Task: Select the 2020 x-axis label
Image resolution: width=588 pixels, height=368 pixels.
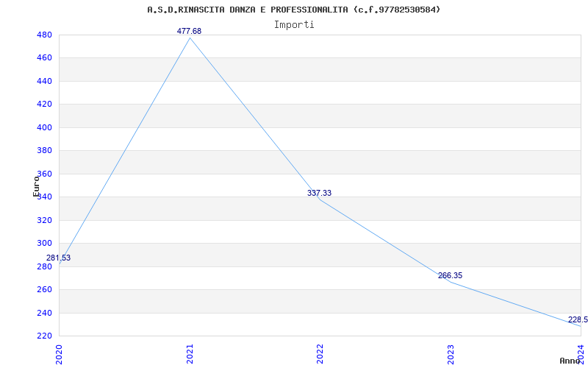Action: pos(60,353)
